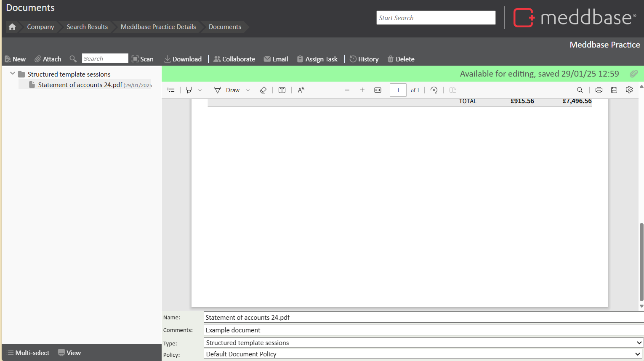
Task: Toggle the Fit to width button
Action: [x=378, y=90]
